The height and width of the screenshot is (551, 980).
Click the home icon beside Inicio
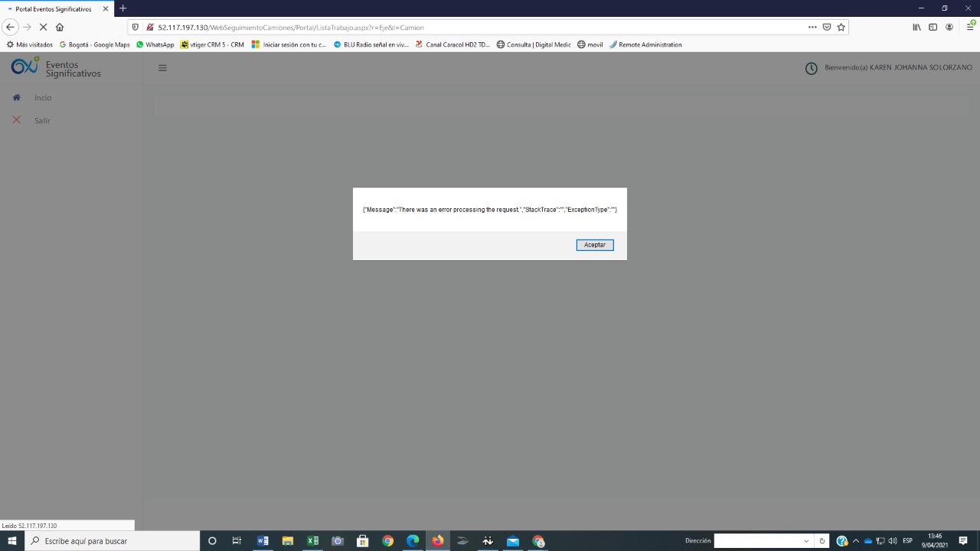17,97
